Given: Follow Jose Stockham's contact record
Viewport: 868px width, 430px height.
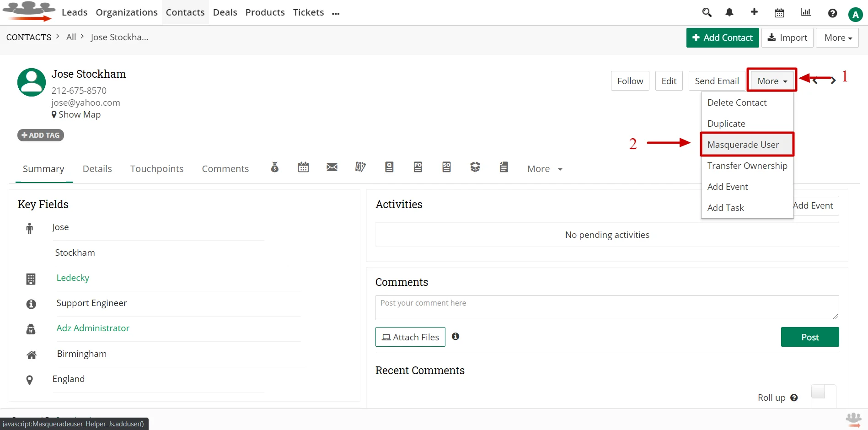Looking at the screenshot, I should 630,81.
